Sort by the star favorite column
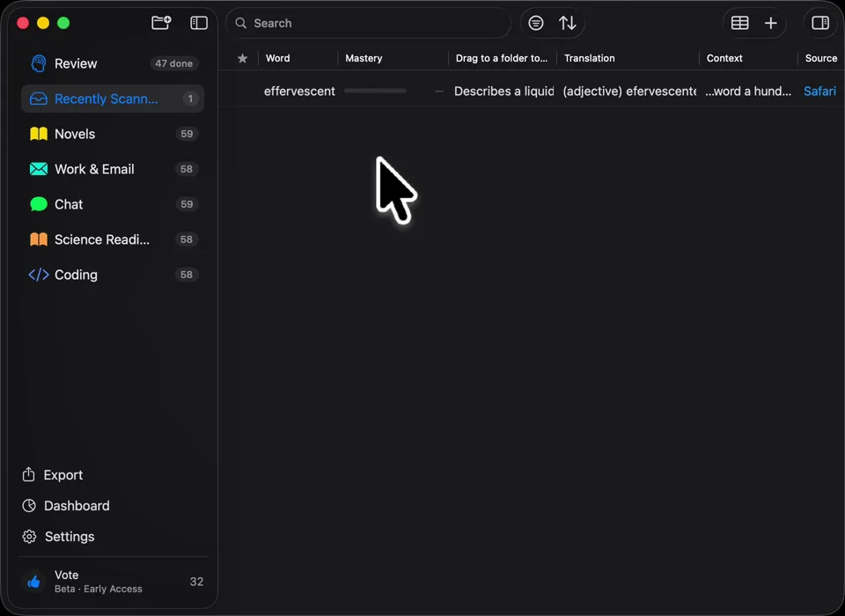Screen dimensions: 845x616 click(243, 58)
